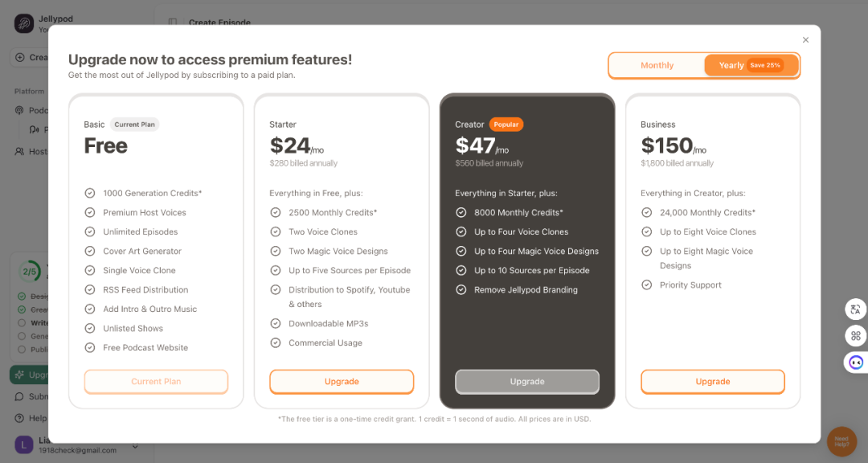Expand the account dropdown chevron near email
The width and height of the screenshot is (868, 463).
[135, 446]
